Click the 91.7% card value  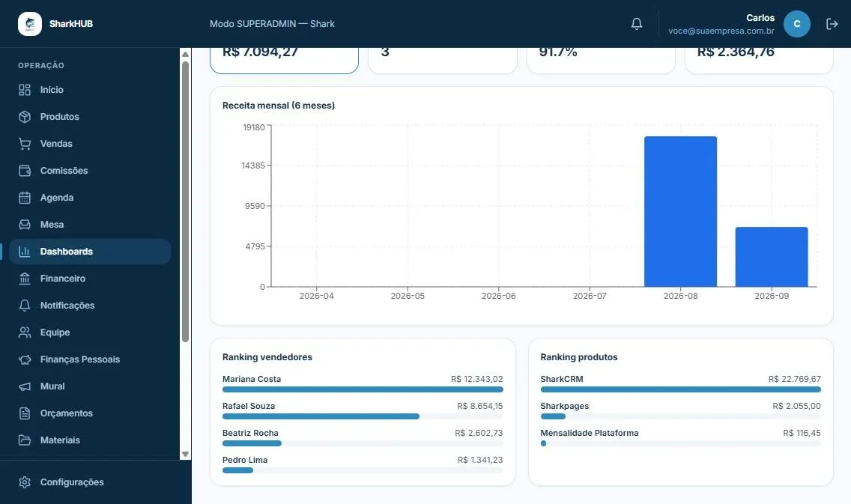pyautogui.click(x=558, y=52)
